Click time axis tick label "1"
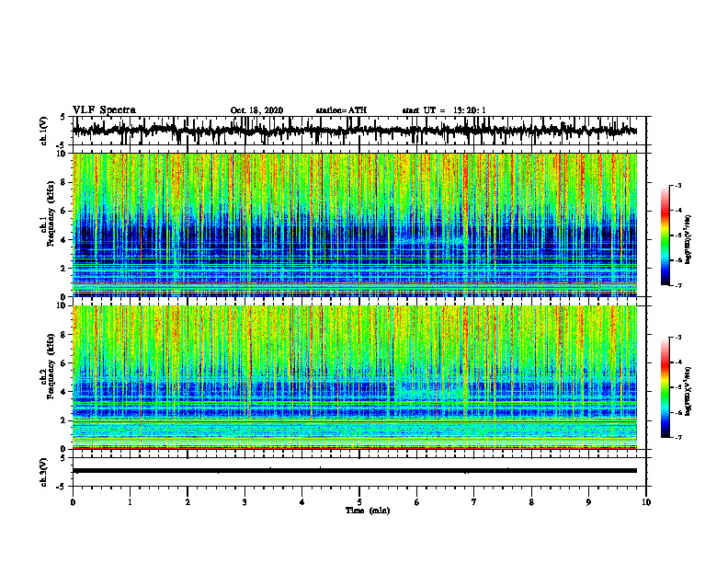 click(x=130, y=502)
